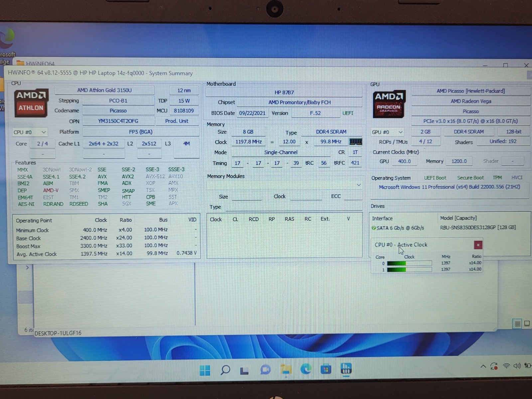Screen dimensions: 532x399
Task: Click the Picasso codename field
Action: tap(118, 111)
